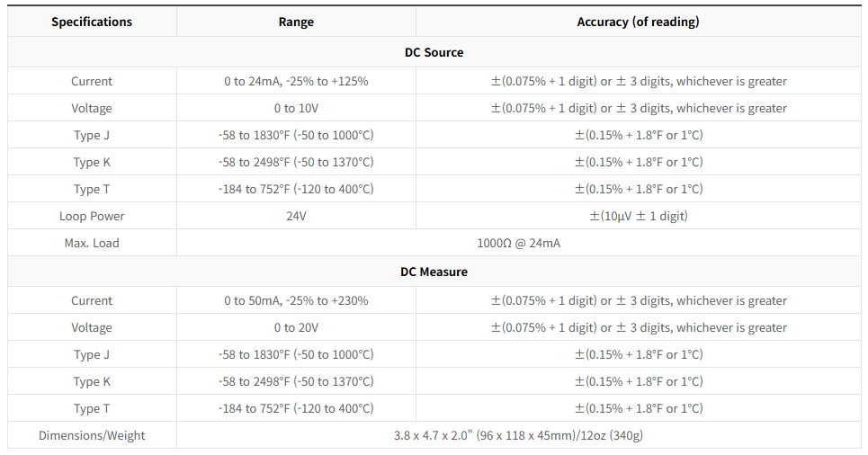Select Type K label under DC Measure
This screenshot has height=455, width=868.
pos(92,381)
